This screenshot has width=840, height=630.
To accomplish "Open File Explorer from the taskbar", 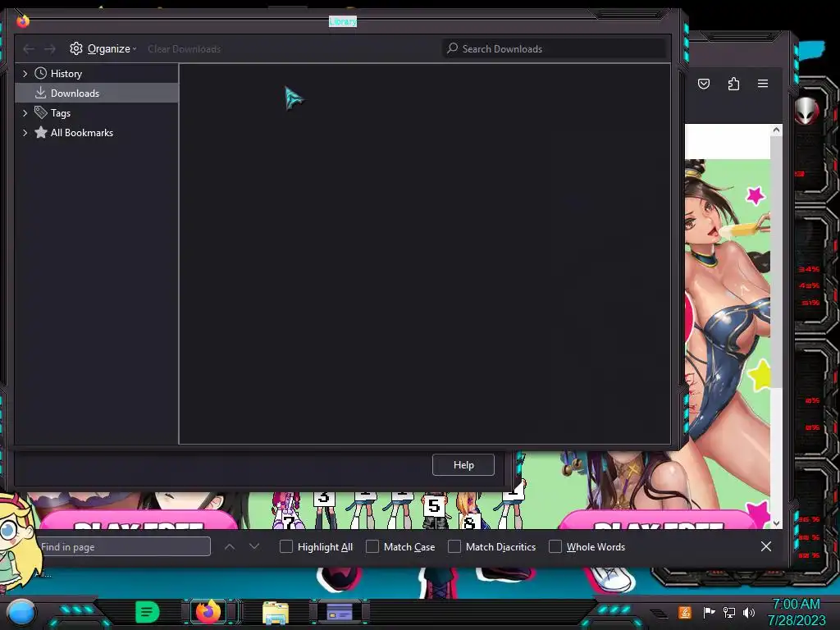I will tap(276, 613).
